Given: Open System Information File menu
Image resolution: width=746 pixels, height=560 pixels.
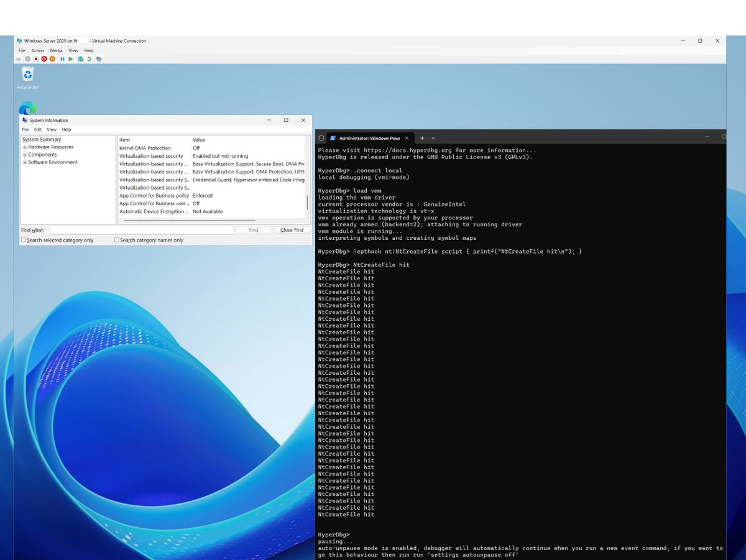Looking at the screenshot, I should coord(25,129).
